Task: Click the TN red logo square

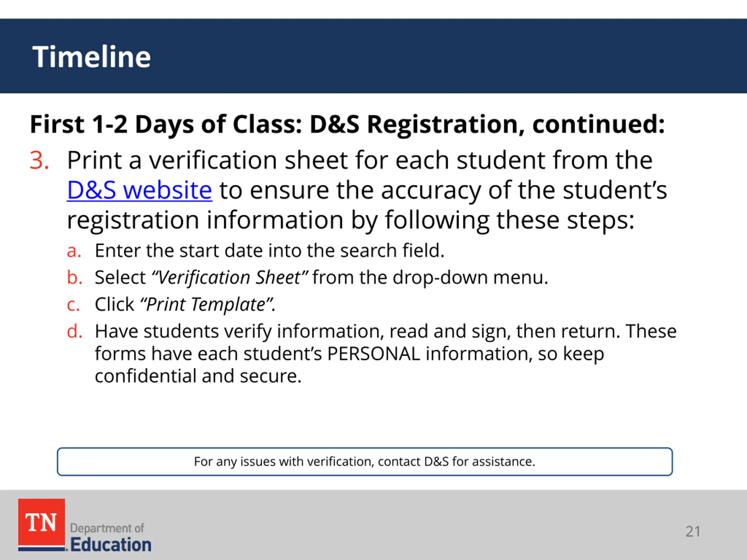Action: [41, 524]
